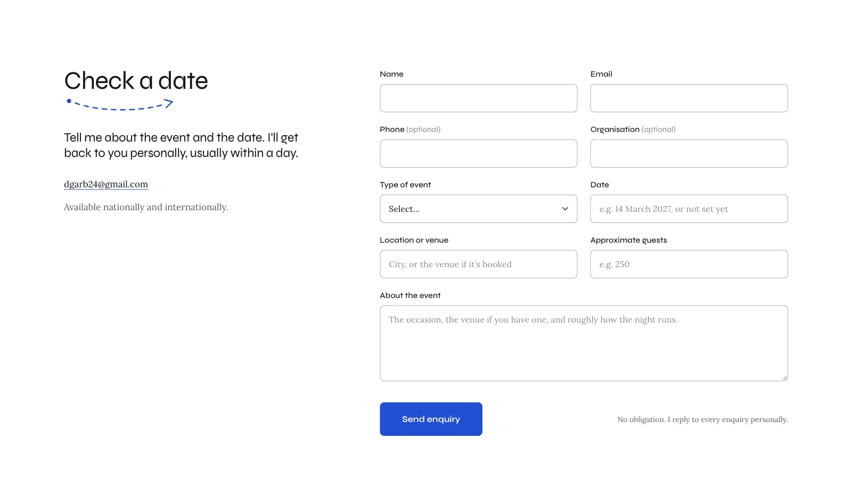This screenshot has width=852, height=504.
Task: Click the 'No obligation' note text
Action: [x=702, y=419]
